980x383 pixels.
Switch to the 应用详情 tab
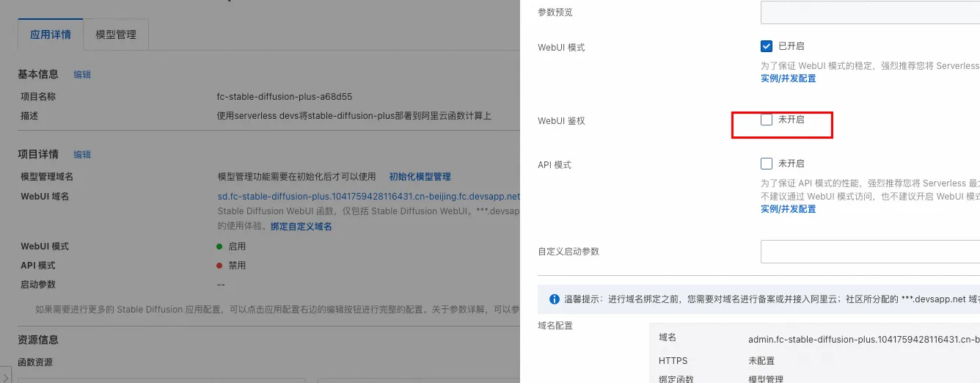click(51, 34)
